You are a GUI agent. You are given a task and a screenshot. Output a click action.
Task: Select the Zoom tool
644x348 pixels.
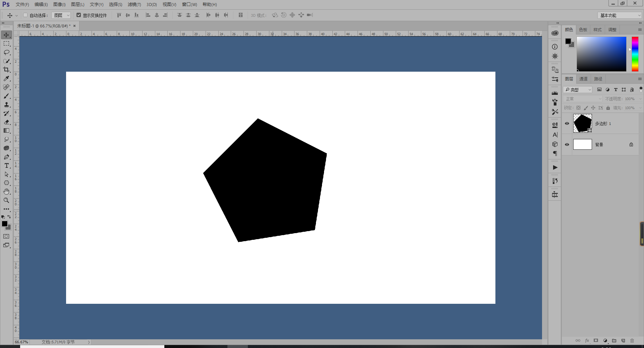pos(6,200)
